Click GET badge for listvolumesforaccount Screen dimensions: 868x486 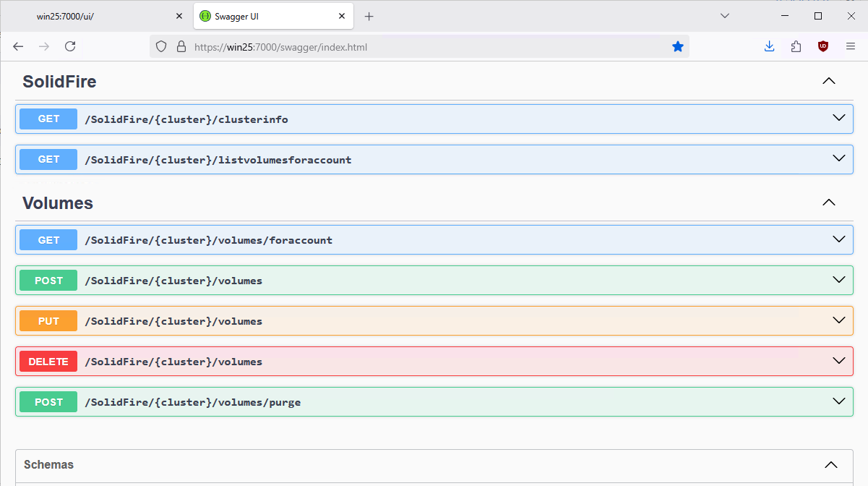(48, 159)
